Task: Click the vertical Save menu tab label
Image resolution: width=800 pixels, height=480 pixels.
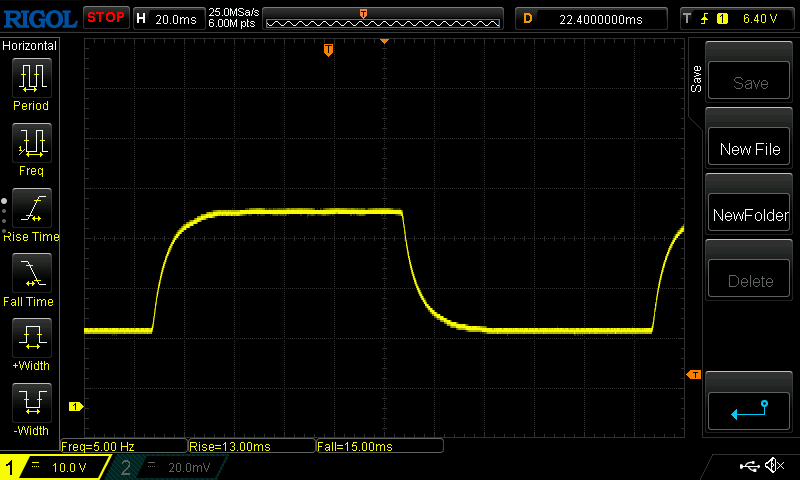Action: pos(696,79)
